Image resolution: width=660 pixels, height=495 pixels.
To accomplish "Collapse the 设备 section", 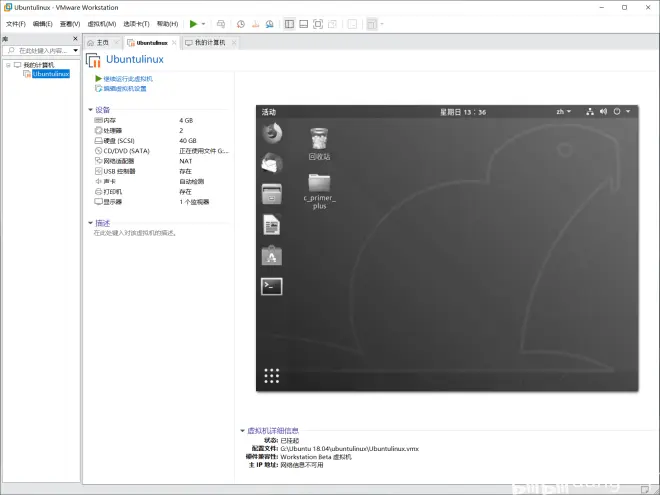I will click(90, 110).
